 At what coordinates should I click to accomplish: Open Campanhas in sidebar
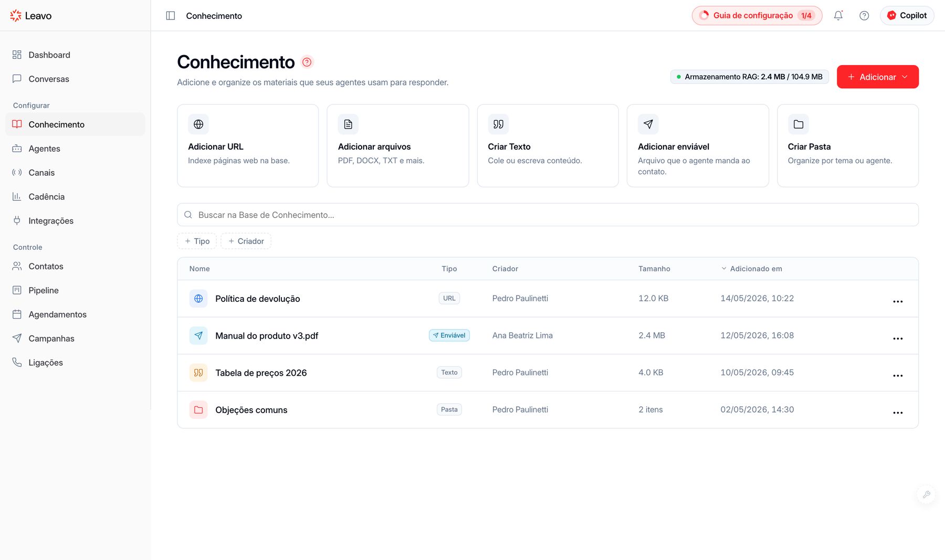pyautogui.click(x=75, y=339)
